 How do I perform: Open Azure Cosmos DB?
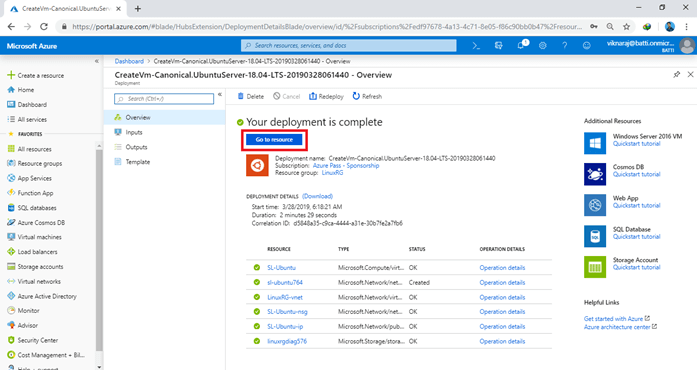click(36, 222)
